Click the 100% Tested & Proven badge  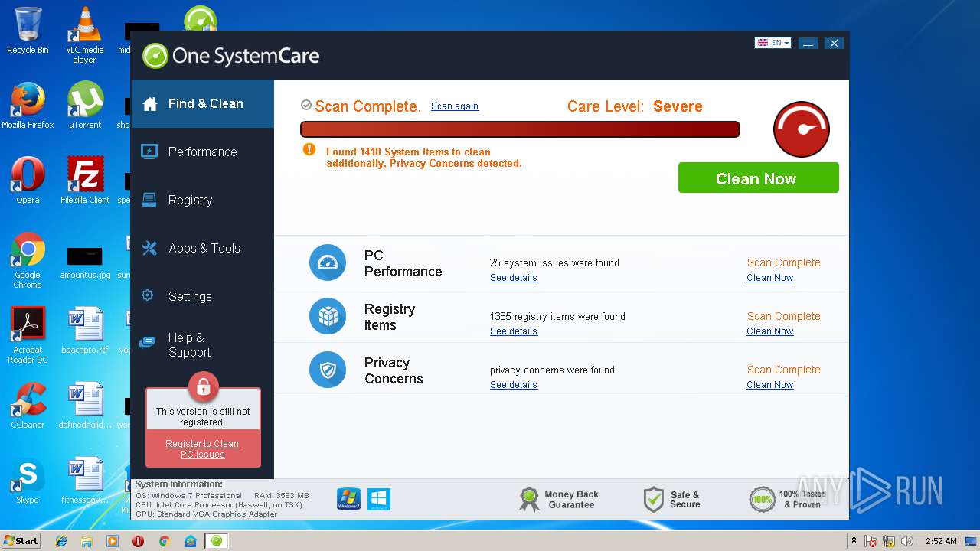tap(786, 500)
